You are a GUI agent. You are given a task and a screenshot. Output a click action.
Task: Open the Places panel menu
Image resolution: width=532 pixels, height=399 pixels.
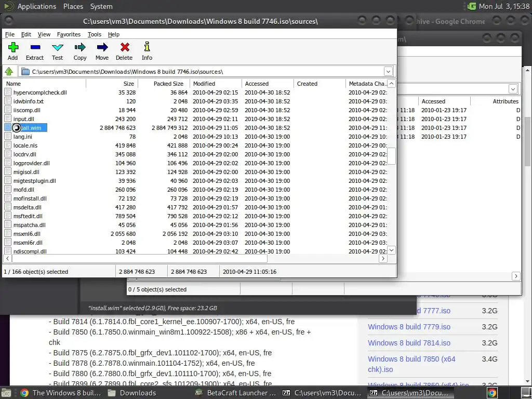pos(73,6)
